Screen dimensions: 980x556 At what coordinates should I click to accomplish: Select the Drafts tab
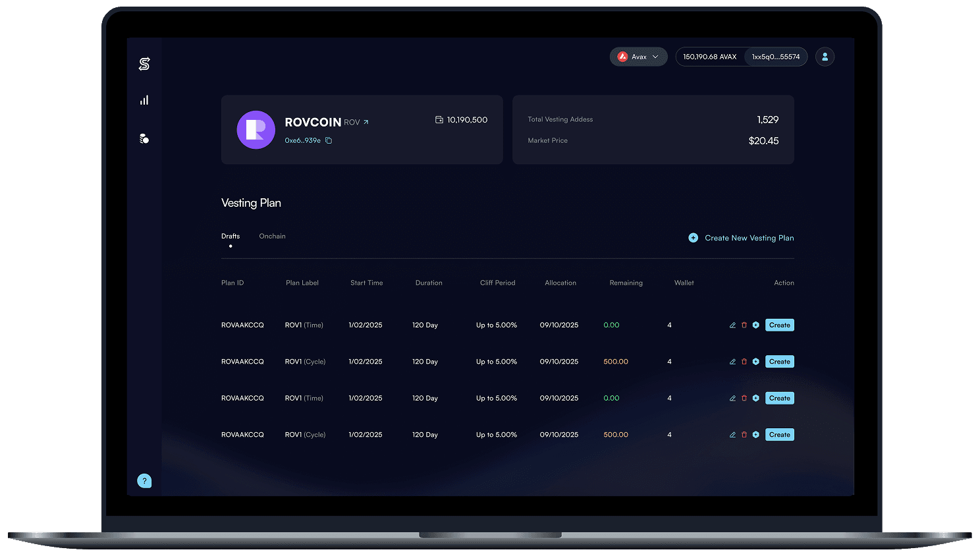[x=231, y=236]
